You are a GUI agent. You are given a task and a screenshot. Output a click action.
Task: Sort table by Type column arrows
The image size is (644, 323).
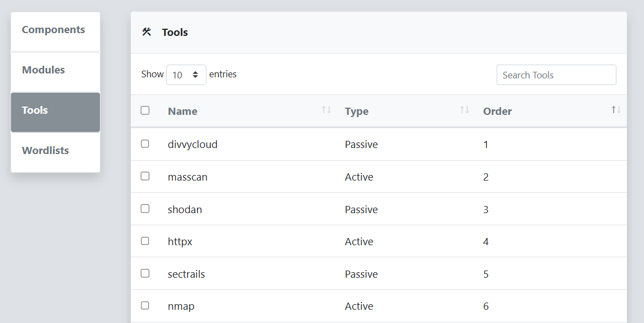click(465, 110)
